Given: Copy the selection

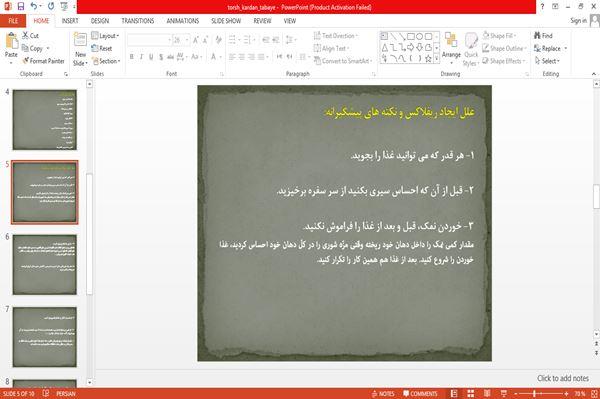Looking at the screenshot, I should pyautogui.click(x=32, y=48).
